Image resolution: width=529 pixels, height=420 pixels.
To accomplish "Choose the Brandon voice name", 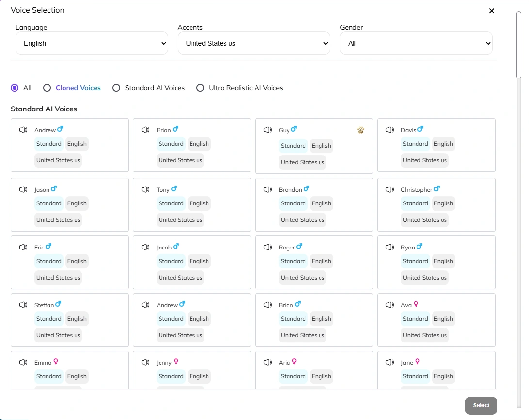I will [x=290, y=190].
